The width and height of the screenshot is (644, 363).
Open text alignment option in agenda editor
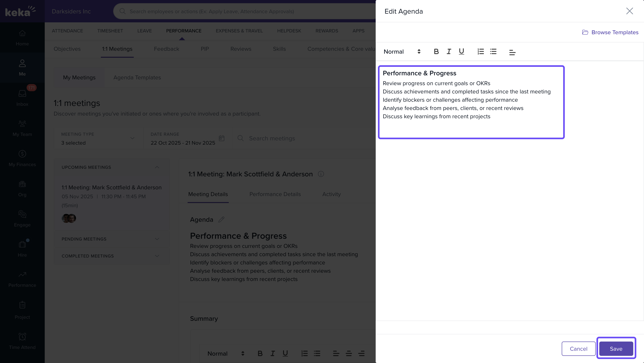tap(512, 52)
